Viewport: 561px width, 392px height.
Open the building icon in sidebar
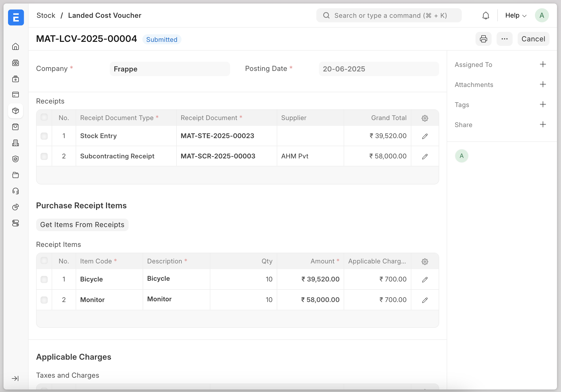(16, 143)
